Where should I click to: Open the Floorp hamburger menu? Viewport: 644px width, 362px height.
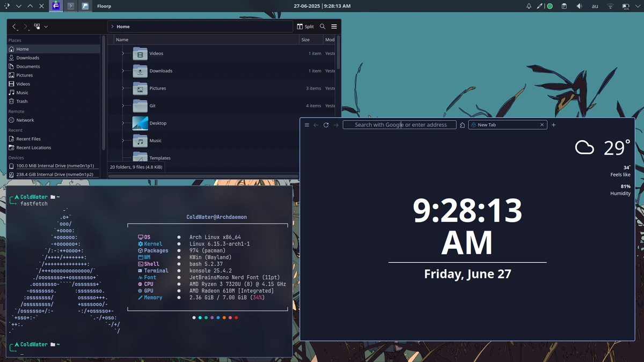coord(307,125)
